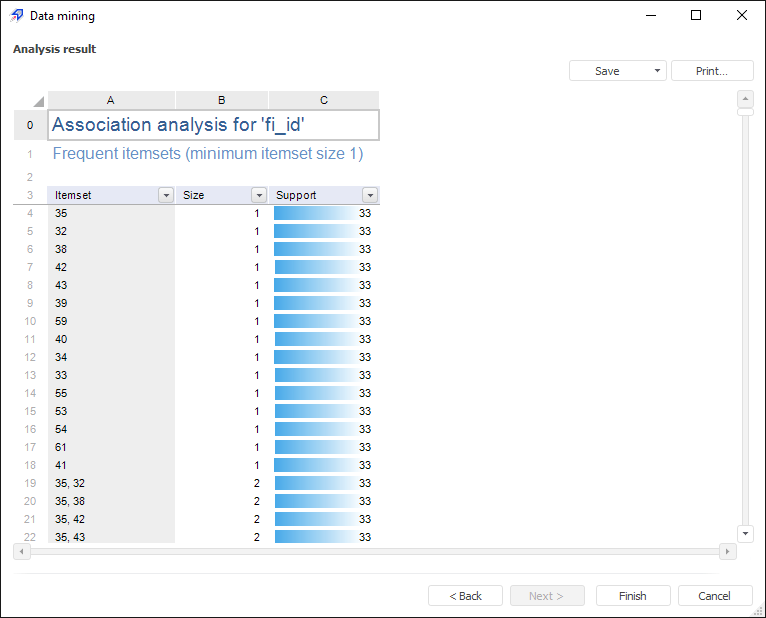
Task: Click the size value for itemset '35, 32'
Action: coord(257,483)
